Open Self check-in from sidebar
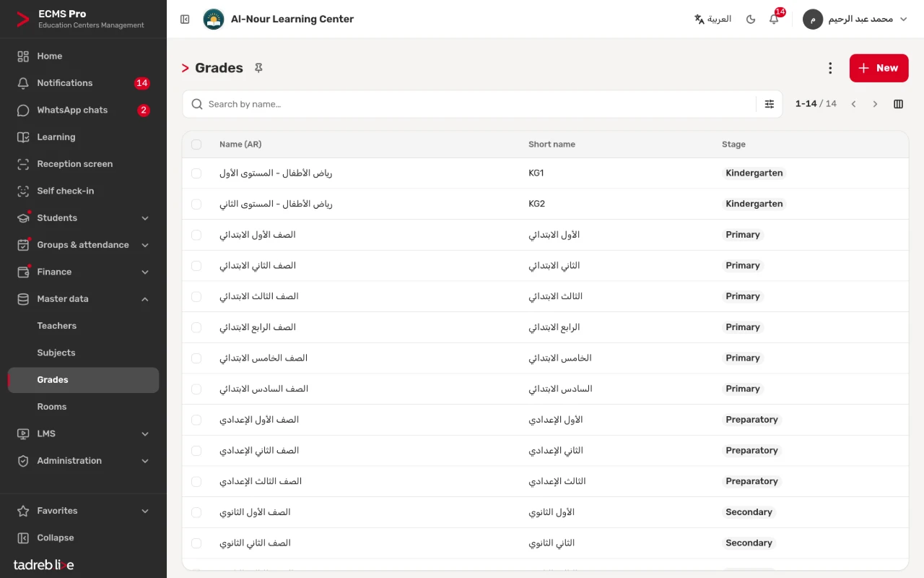Screen dimensions: 924x578 tap(83, 191)
